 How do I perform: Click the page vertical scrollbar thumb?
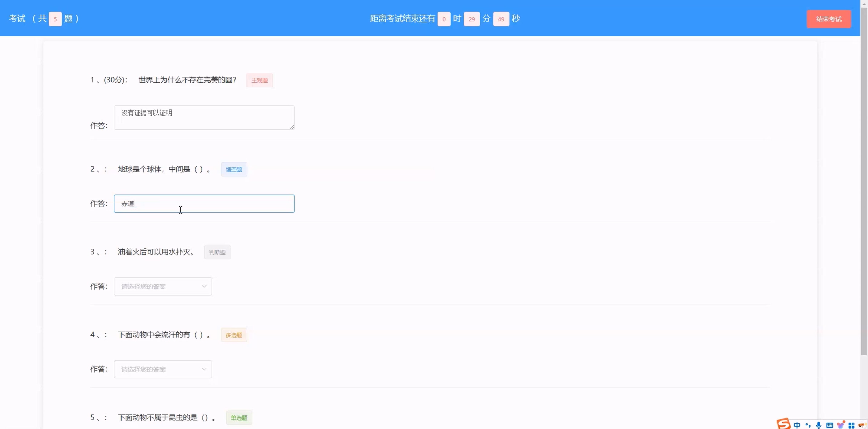[864, 182]
